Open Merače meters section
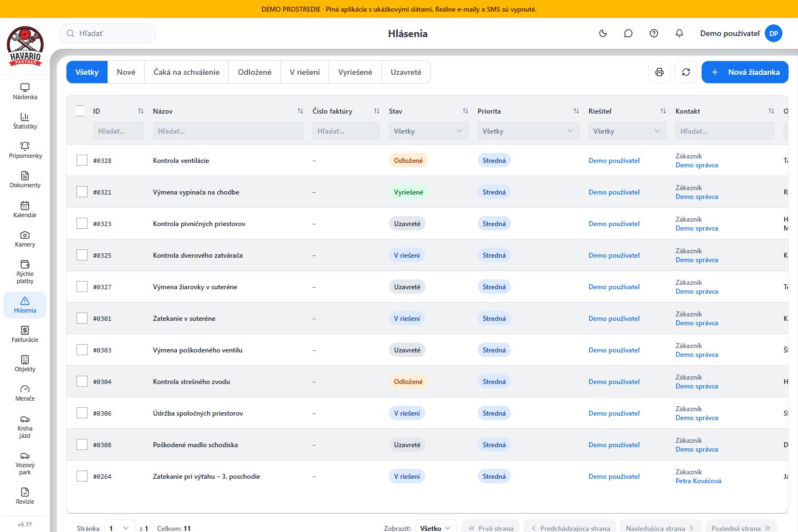 pyautogui.click(x=25, y=393)
